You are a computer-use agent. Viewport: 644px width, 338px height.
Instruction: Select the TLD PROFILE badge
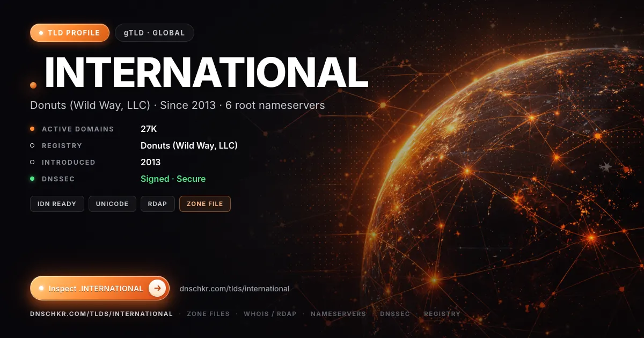click(x=70, y=33)
